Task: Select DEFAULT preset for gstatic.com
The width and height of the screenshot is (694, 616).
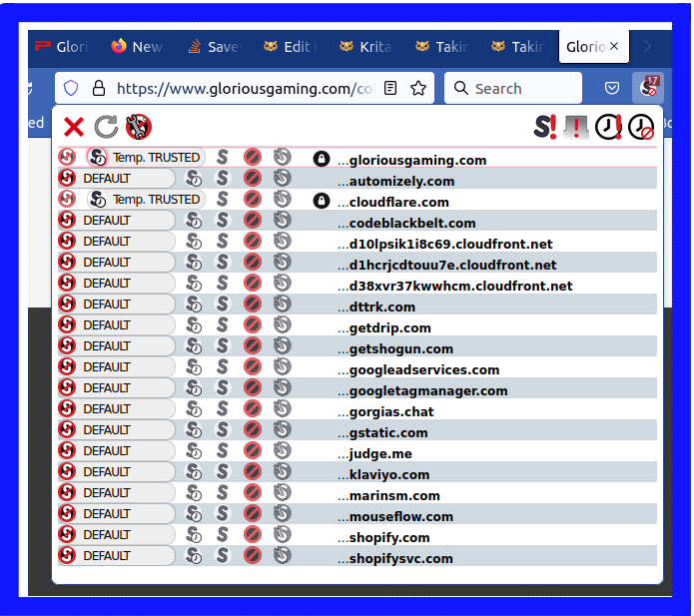Action: (117, 430)
